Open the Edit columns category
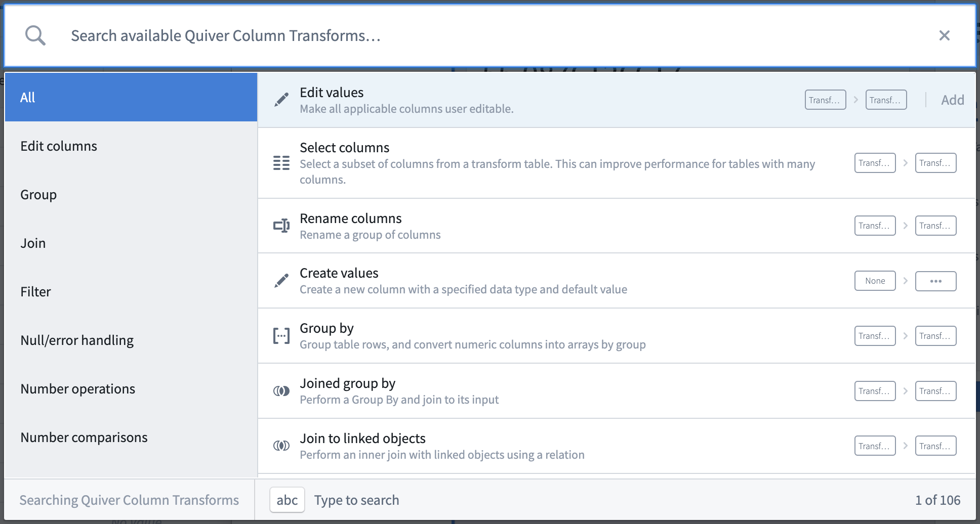Viewport: 980px width, 524px height. coord(131,146)
